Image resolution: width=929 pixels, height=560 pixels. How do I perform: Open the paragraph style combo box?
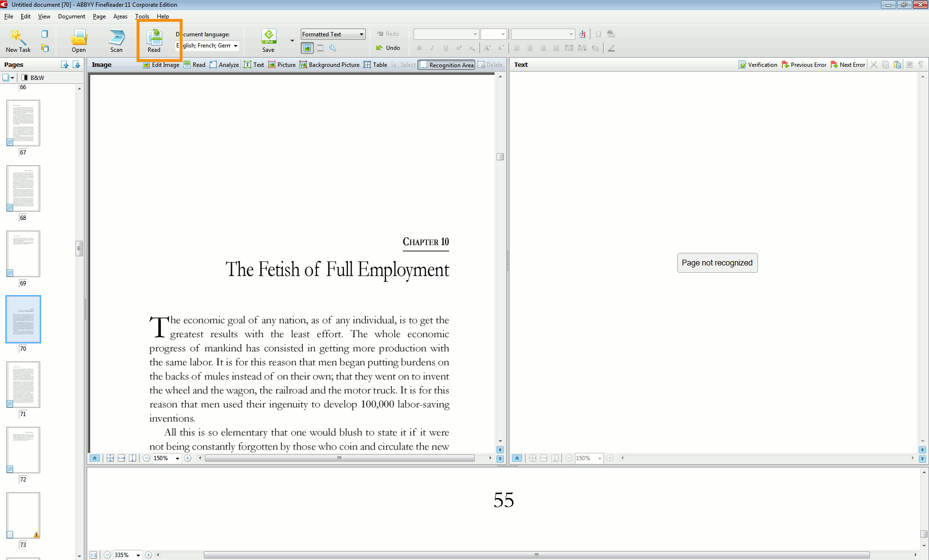click(543, 34)
